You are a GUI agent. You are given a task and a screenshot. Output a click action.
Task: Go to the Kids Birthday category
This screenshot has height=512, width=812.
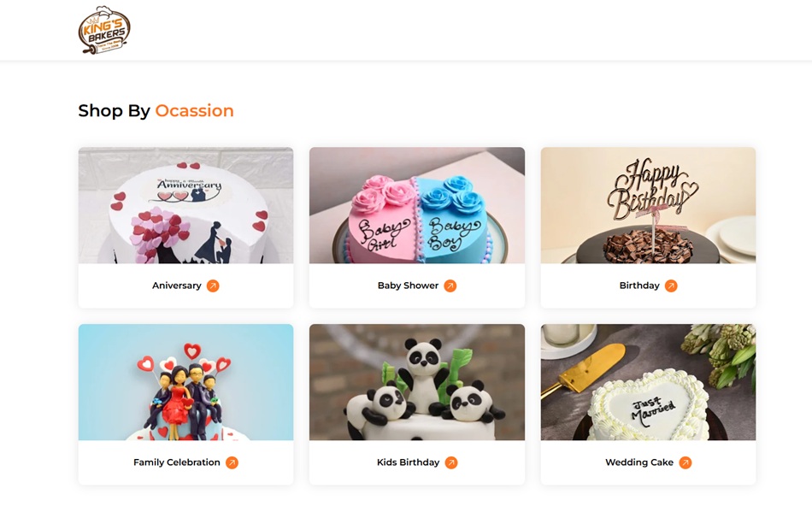coord(408,462)
